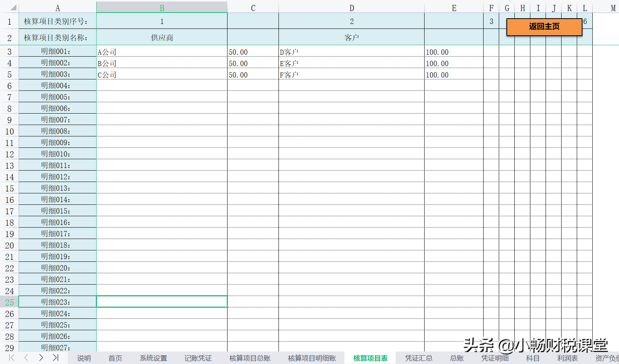The width and height of the screenshot is (619, 364).
Task: Open the 首页 sheet tab
Action: [x=115, y=358]
